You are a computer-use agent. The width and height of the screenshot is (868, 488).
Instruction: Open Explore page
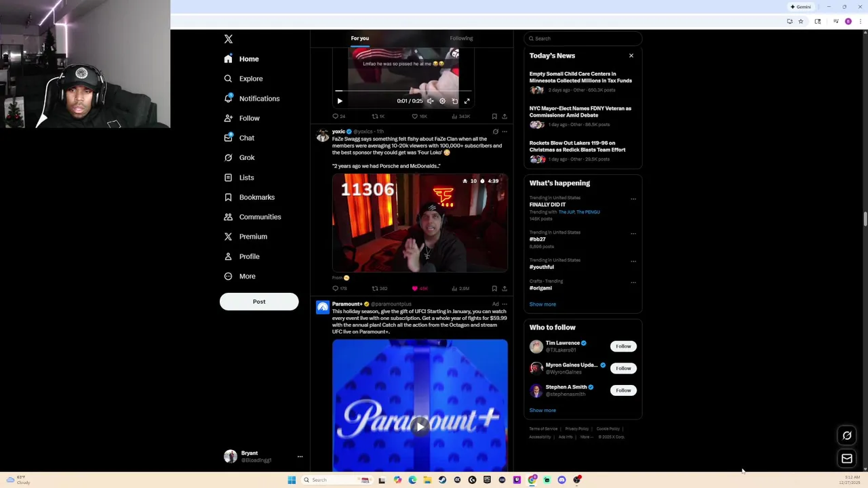[243, 79]
